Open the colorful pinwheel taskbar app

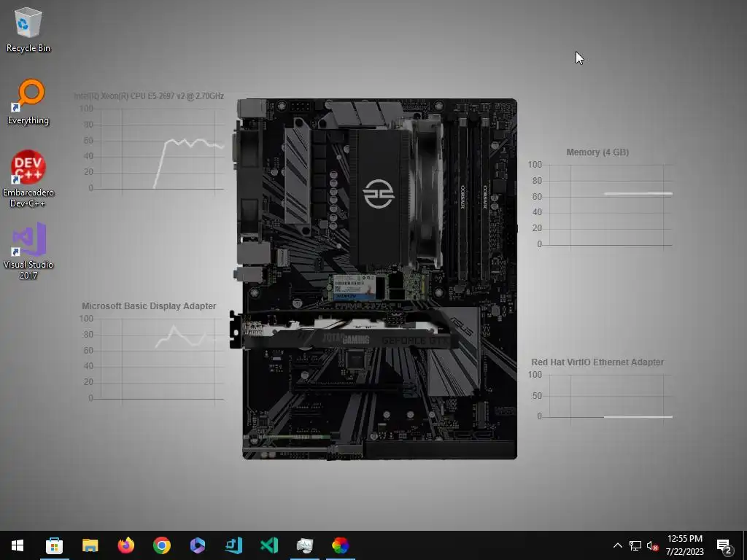[340, 545]
